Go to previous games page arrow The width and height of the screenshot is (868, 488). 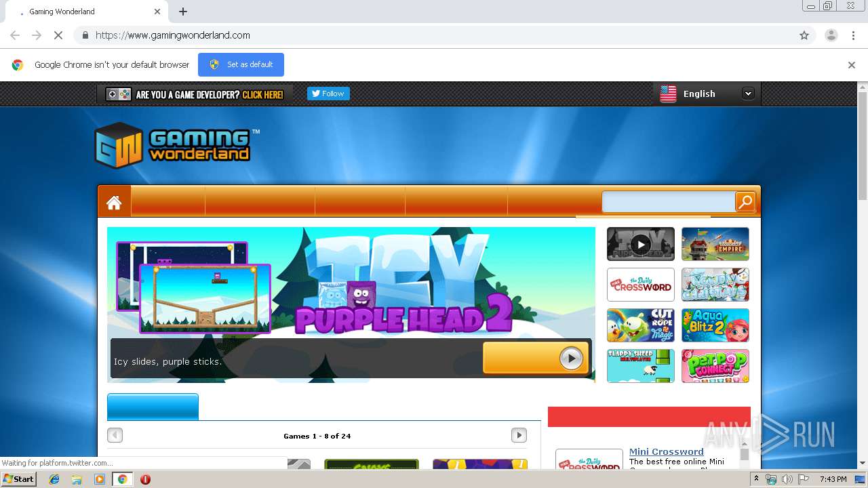(115, 435)
